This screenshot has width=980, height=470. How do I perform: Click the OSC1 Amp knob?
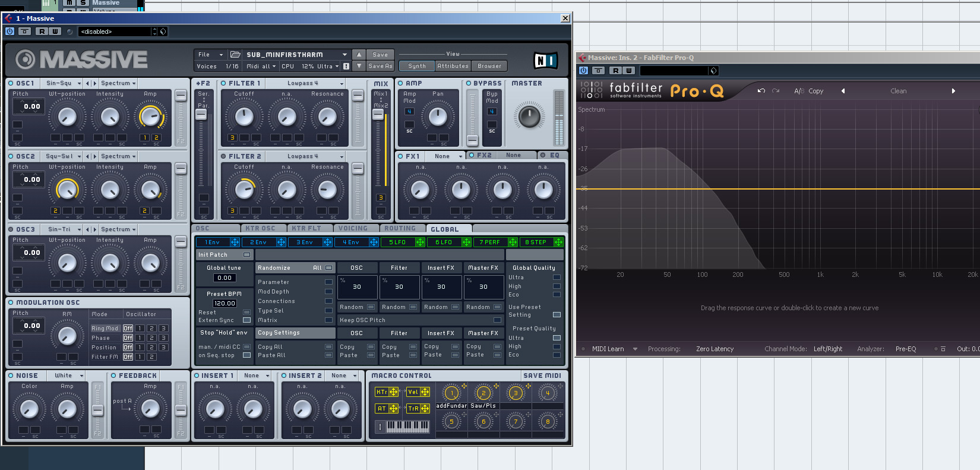point(150,116)
